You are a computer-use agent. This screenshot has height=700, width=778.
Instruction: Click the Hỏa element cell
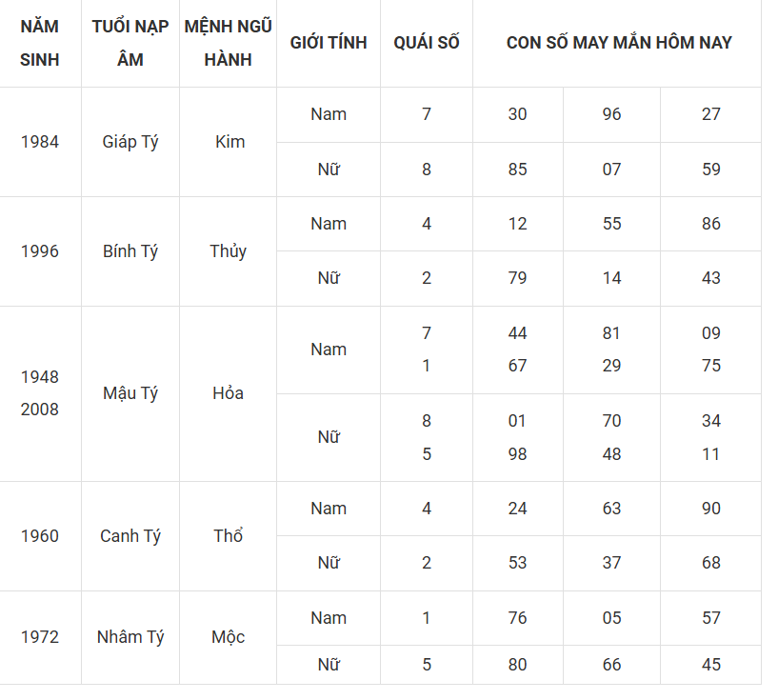tap(229, 393)
